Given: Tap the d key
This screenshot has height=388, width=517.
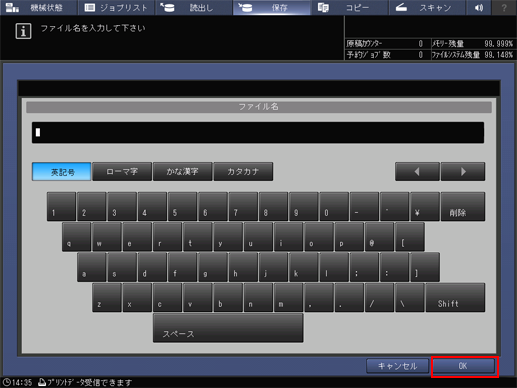Looking at the screenshot, I should coord(152,267).
